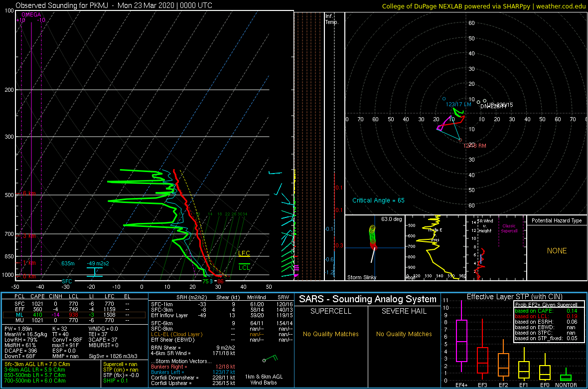The height and width of the screenshot is (389, 588).
Task: Click the Potential Hazard Type heading
Action: click(557, 220)
